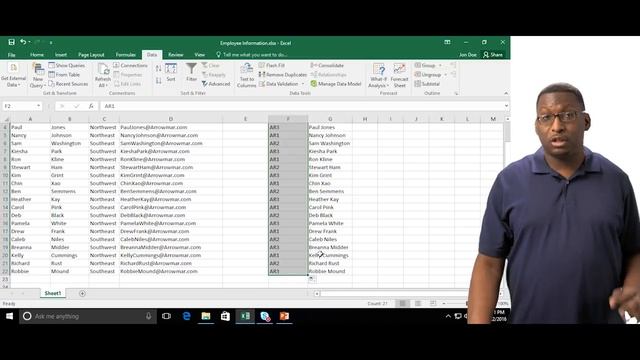Switch to the Review tab
The height and width of the screenshot is (360, 640).
tap(176, 55)
